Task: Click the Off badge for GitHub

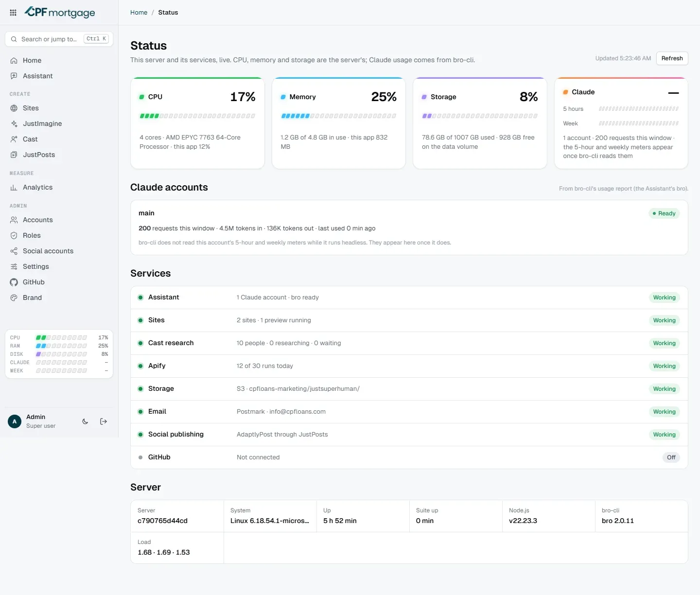Action: click(x=671, y=457)
